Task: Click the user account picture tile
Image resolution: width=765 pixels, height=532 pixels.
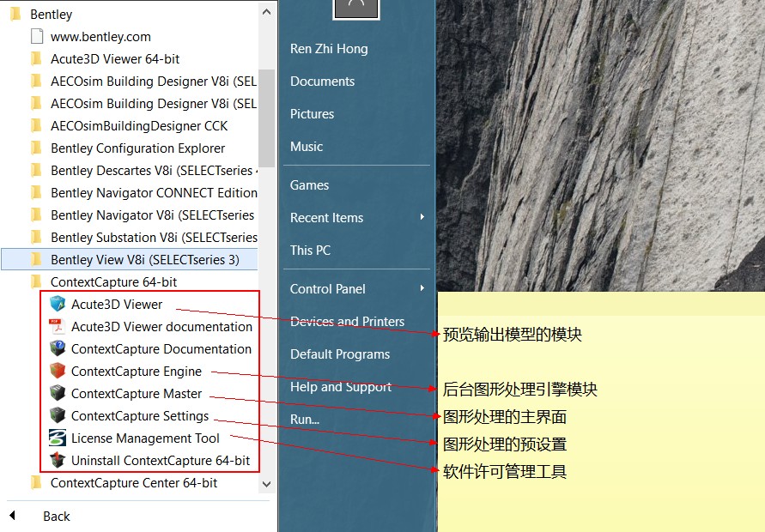Action: [356, 9]
